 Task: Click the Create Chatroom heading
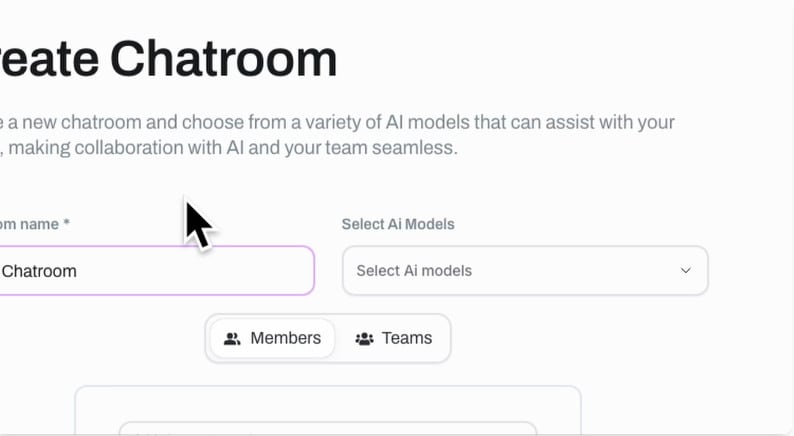coord(170,60)
